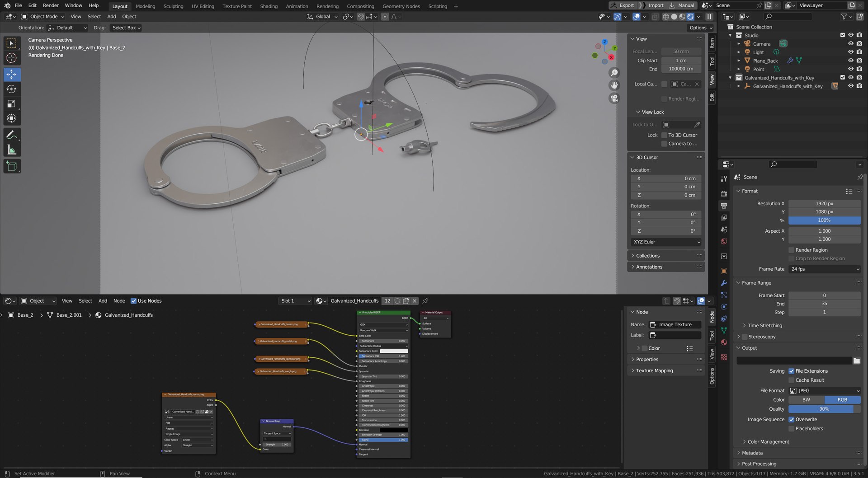Open the Frame Rate dropdown
This screenshot has height=478, width=868.
(x=824, y=269)
